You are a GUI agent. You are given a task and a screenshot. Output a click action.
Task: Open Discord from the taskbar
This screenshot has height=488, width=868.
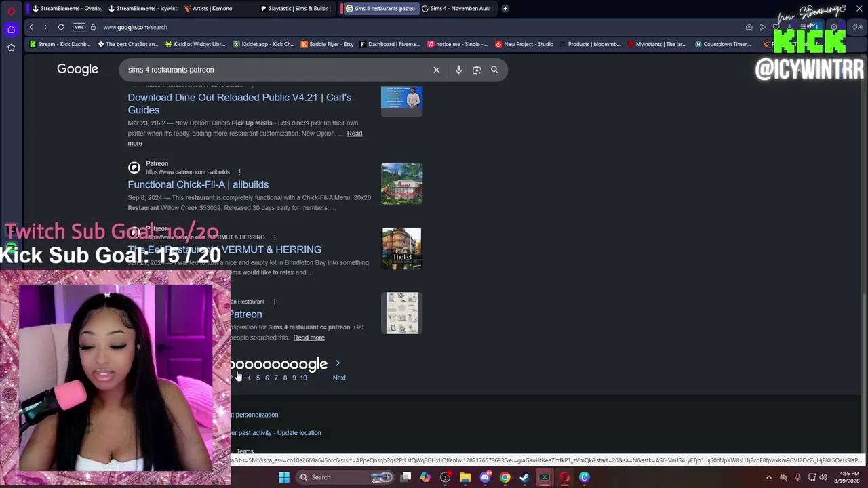485,477
